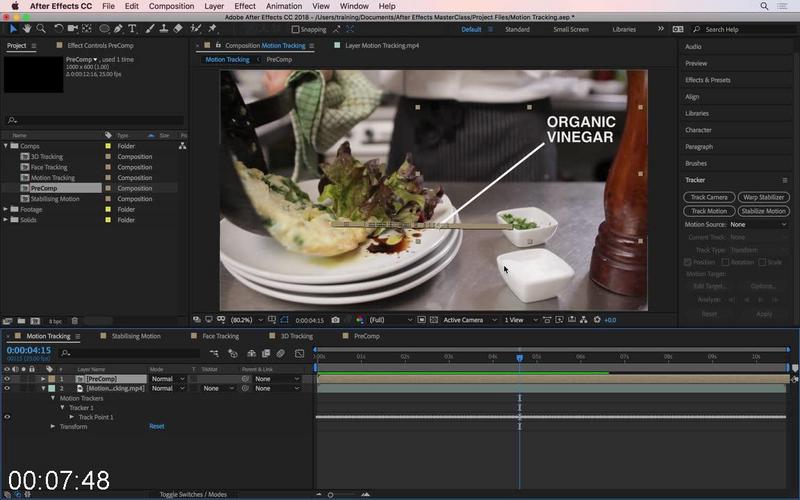Select the Ellipse shape tool
The width and height of the screenshot is (800, 500).
[104, 29]
